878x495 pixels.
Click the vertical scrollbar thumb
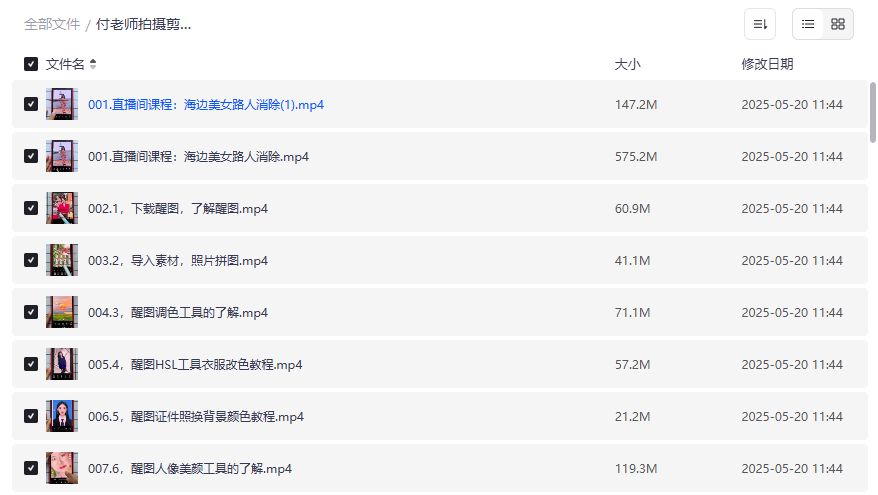pos(872,113)
